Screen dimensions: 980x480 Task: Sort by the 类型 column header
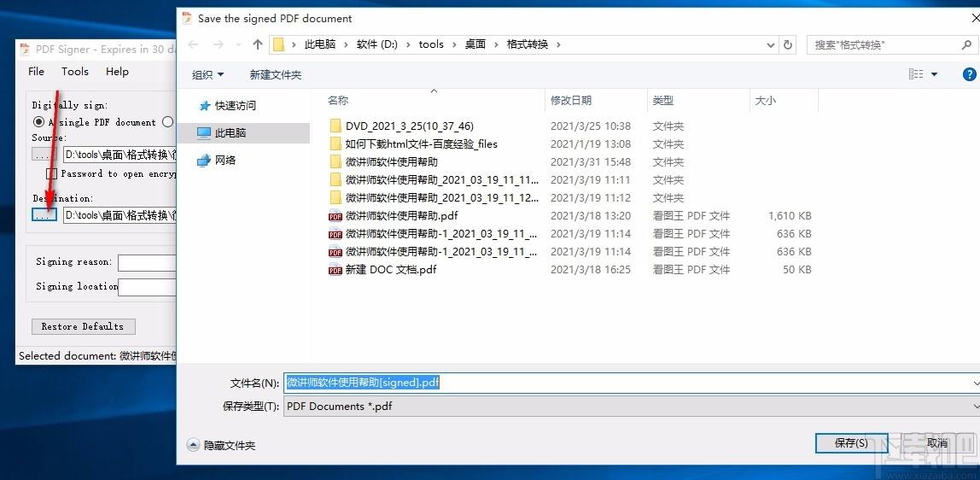click(663, 100)
